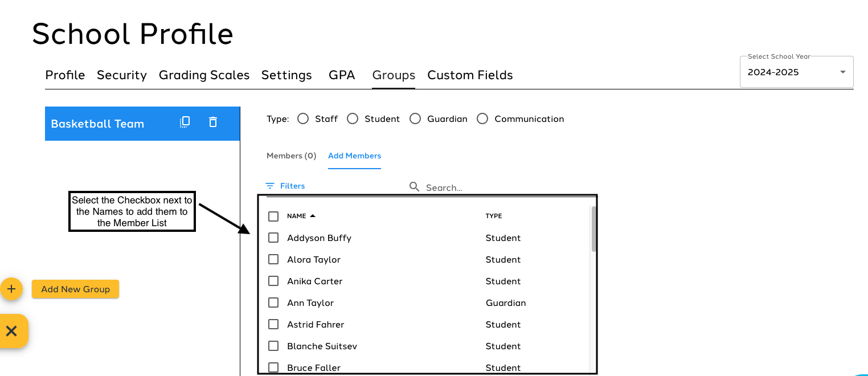Click the NAME column sort arrow
The image size is (868, 376).
pos(313,216)
